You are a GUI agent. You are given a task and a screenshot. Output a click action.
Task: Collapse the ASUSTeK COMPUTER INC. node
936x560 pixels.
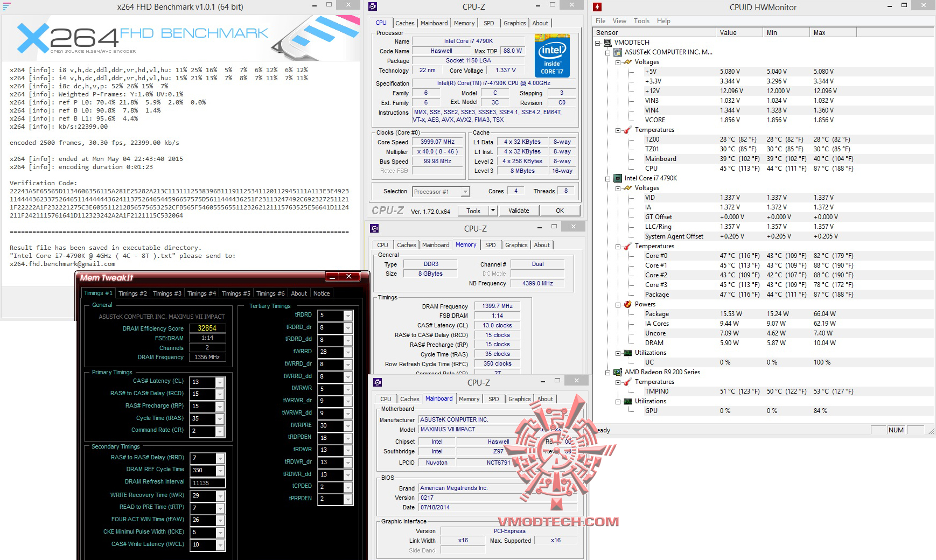(x=607, y=52)
